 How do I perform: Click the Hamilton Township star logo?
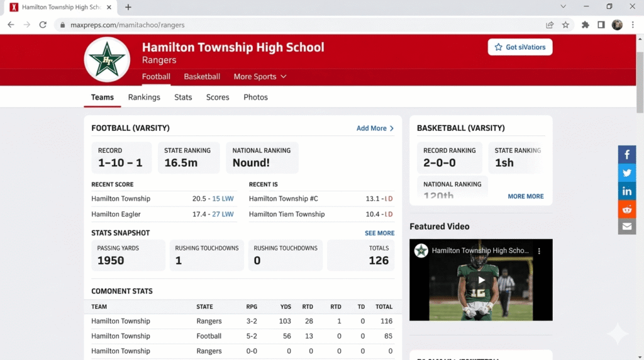point(107,60)
